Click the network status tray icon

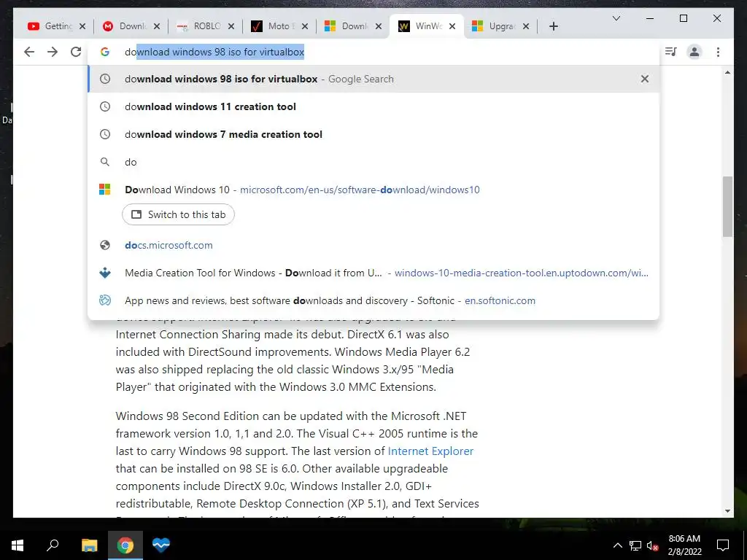coord(635,545)
